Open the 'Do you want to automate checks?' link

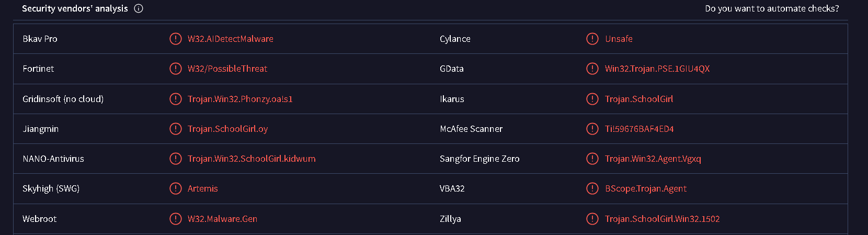pos(772,8)
